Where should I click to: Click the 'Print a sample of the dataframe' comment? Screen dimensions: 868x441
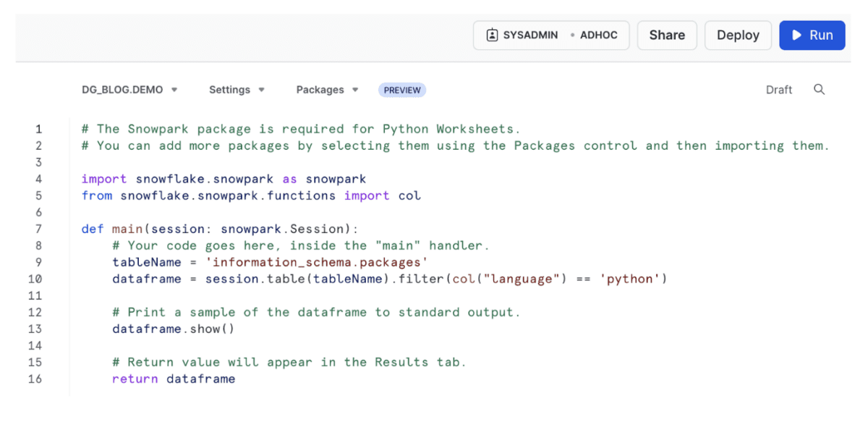click(x=316, y=312)
